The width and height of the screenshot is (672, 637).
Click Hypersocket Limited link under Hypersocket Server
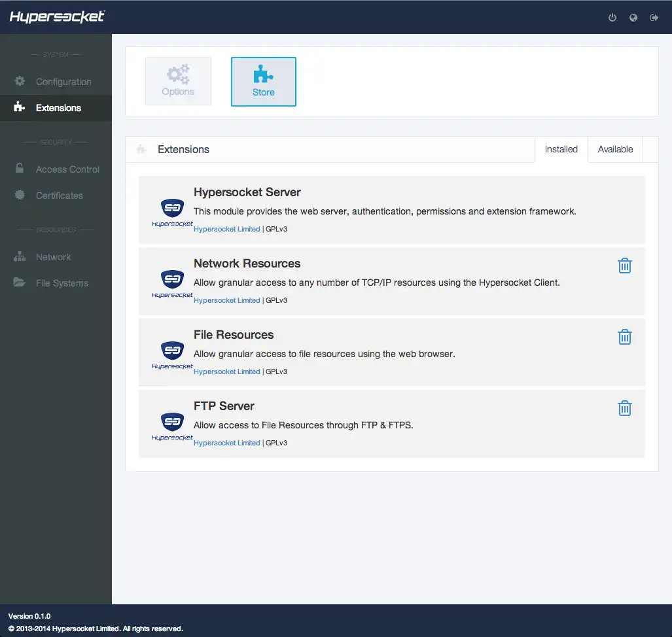click(x=226, y=229)
